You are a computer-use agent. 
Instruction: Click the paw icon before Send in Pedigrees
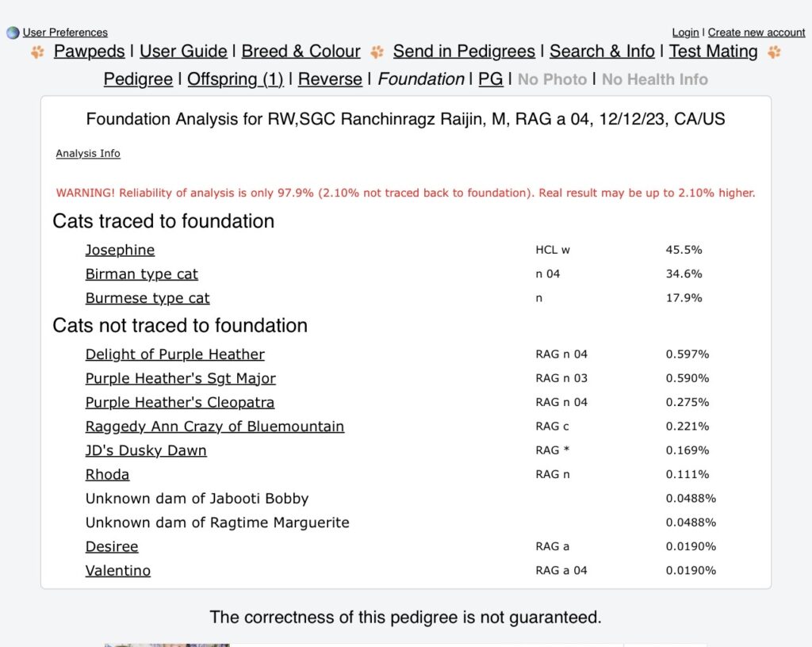pyautogui.click(x=377, y=52)
